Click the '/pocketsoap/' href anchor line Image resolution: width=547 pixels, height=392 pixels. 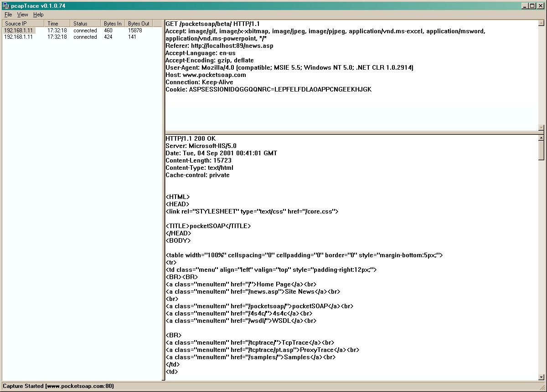(259, 306)
